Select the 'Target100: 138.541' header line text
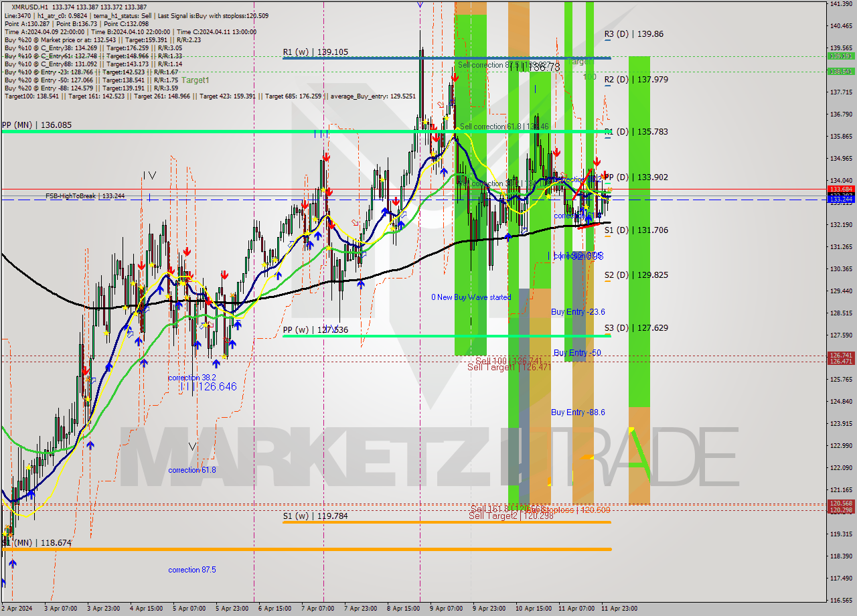857x616 pixels. tap(32, 96)
